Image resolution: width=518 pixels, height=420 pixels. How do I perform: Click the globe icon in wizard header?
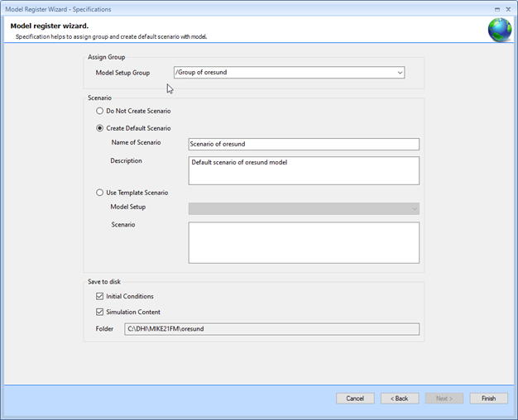coord(500,30)
